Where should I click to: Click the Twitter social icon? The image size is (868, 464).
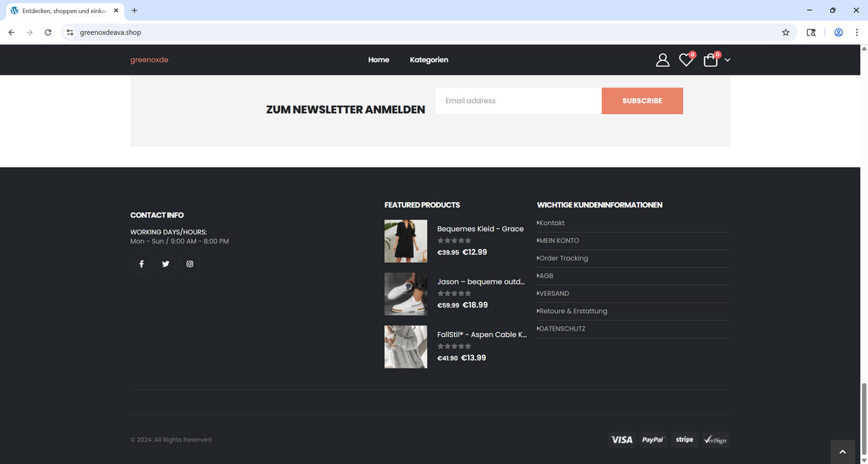(165, 264)
